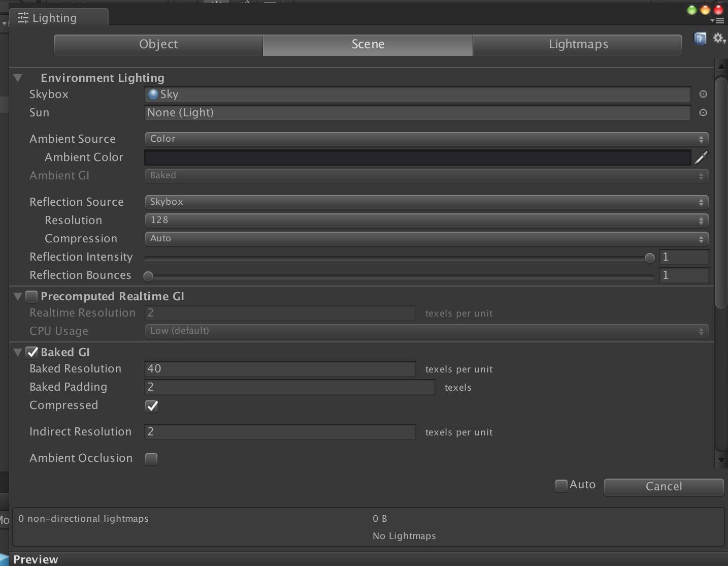This screenshot has width=728, height=566.
Task: Open the Lighting help documentation icon
Action: point(700,39)
